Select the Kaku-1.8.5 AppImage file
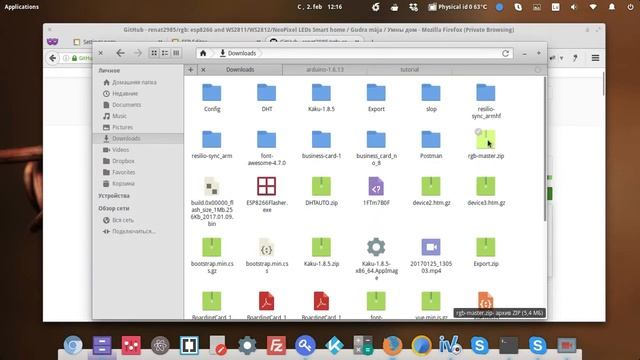The image size is (640, 360). pos(376,247)
